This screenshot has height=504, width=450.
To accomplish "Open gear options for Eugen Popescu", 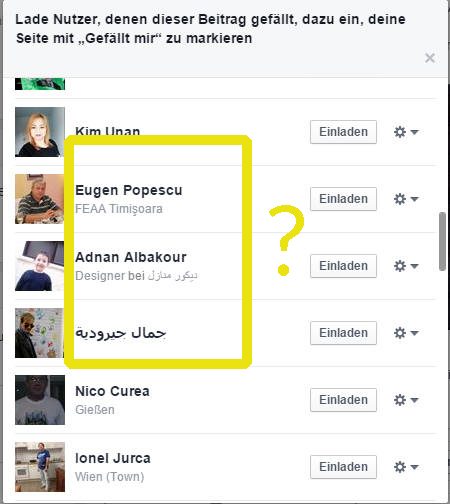I will click(406, 199).
